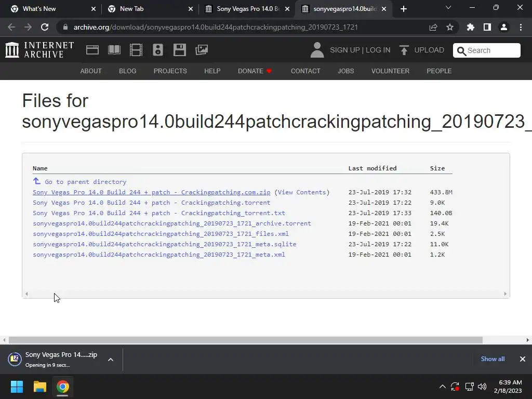View site info via padlock icon
Viewport: 532px width, 399px height.
click(65, 27)
